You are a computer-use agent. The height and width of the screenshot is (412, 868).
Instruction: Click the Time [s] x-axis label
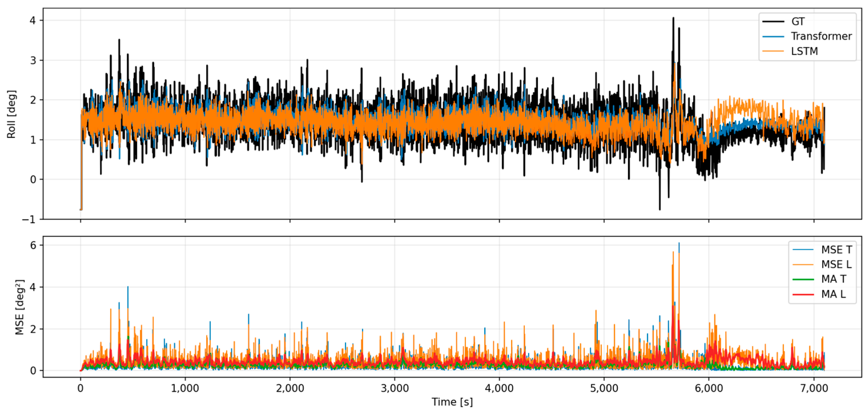pos(452,402)
